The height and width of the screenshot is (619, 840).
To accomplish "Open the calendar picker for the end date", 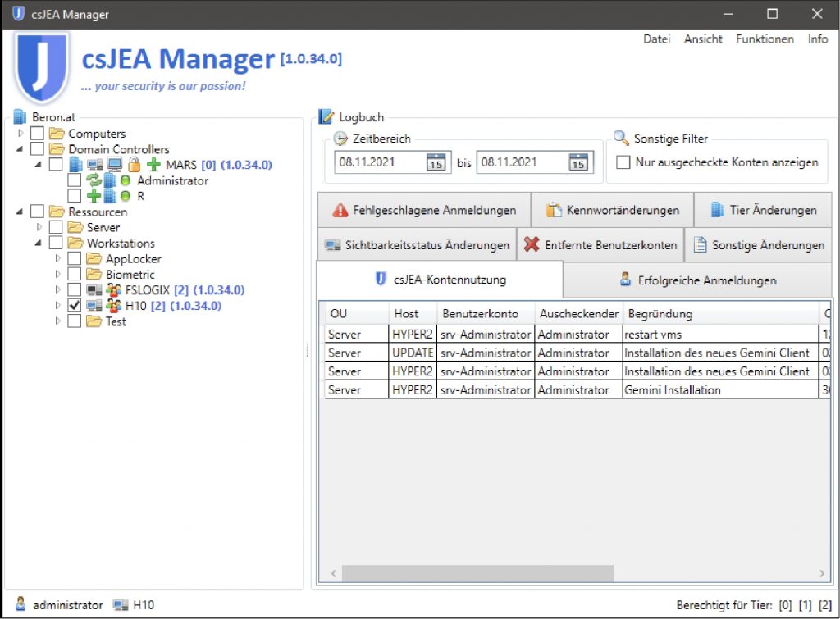I will [x=578, y=162].
